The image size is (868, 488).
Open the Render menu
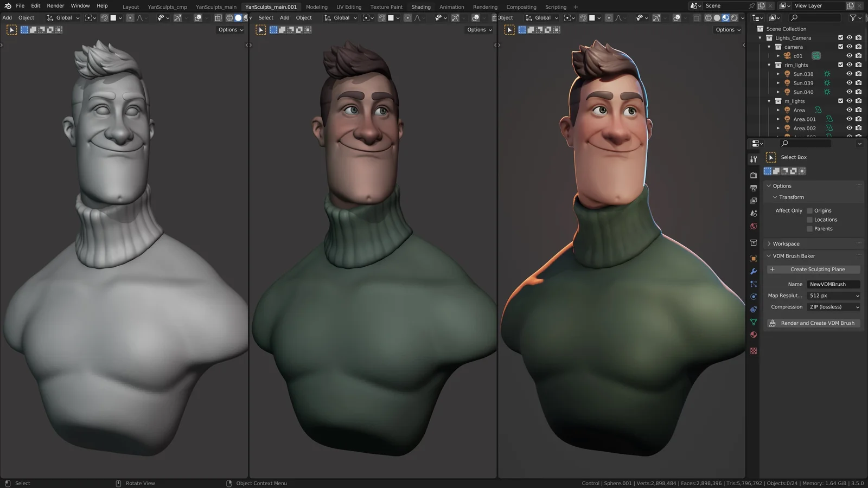pos(55,6)
